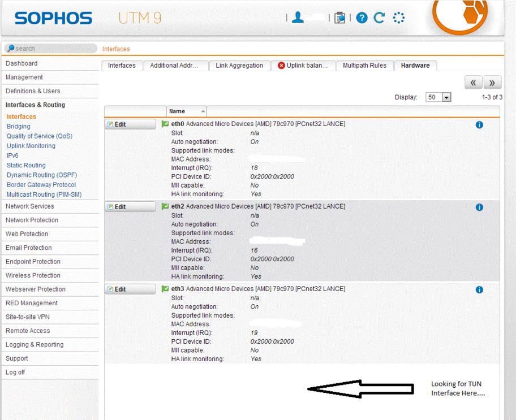Open the Multipath Rules tab
This screenshot has width=516, height=420.
pos(364,66)
